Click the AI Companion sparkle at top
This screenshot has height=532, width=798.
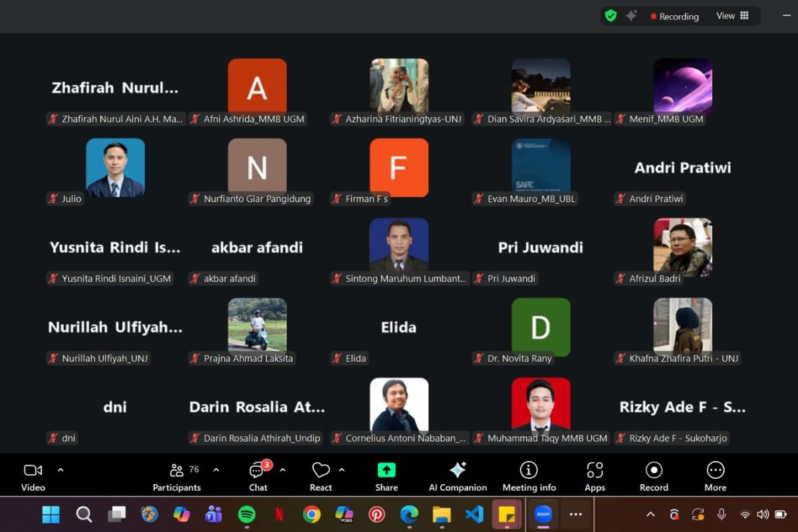631,16
